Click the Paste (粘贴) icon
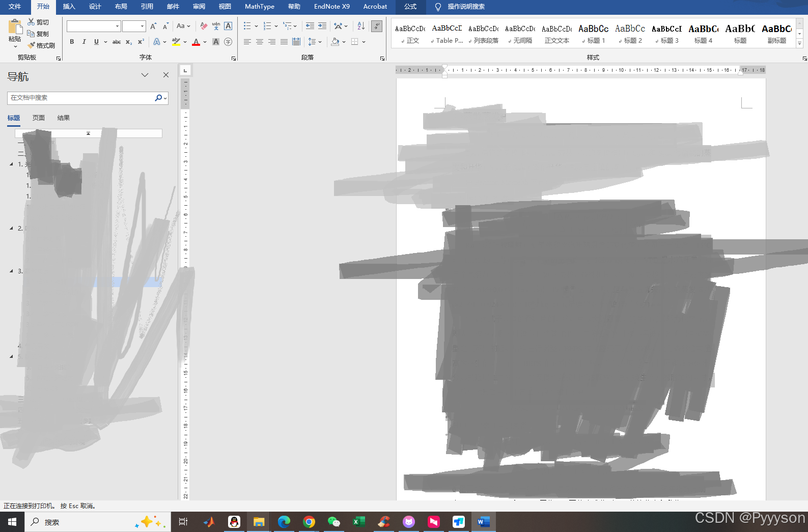 15,27
